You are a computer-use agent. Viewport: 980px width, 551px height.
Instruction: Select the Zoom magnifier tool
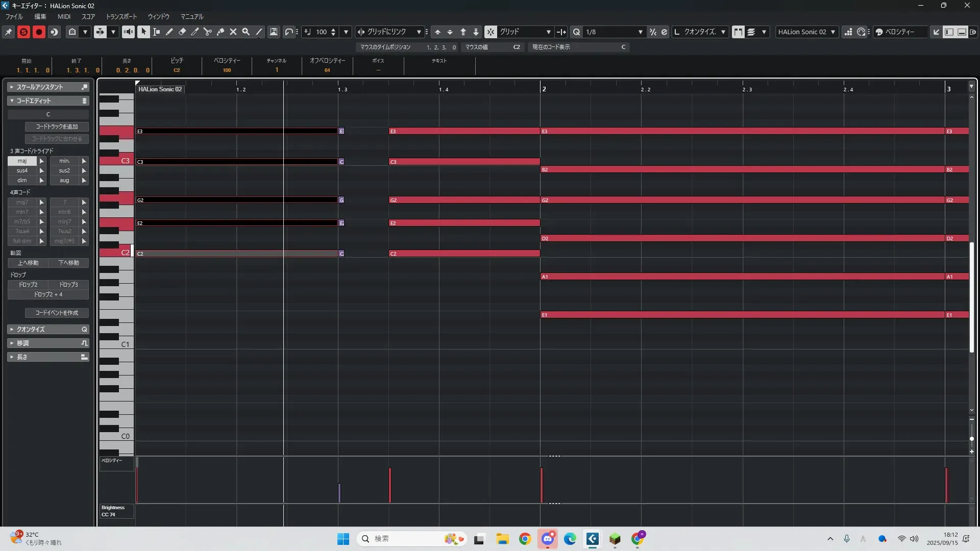(x=246, y=32)
